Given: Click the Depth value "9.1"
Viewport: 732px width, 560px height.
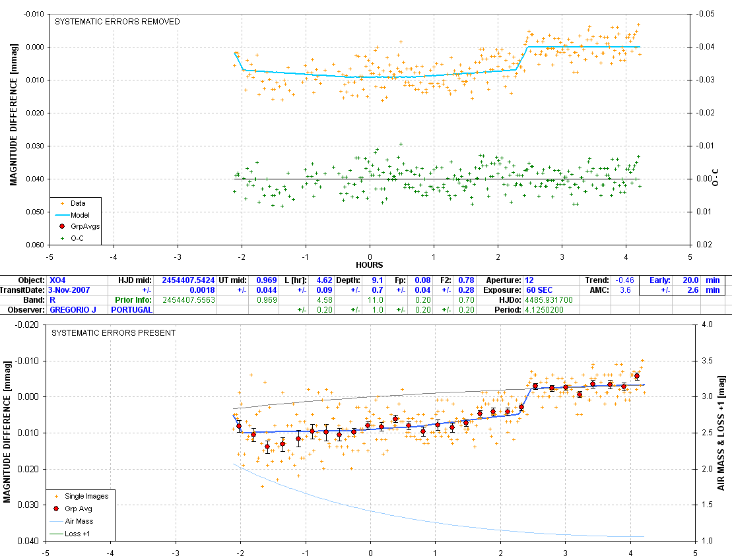Looking at the screenshot, I should pos(377,280).
